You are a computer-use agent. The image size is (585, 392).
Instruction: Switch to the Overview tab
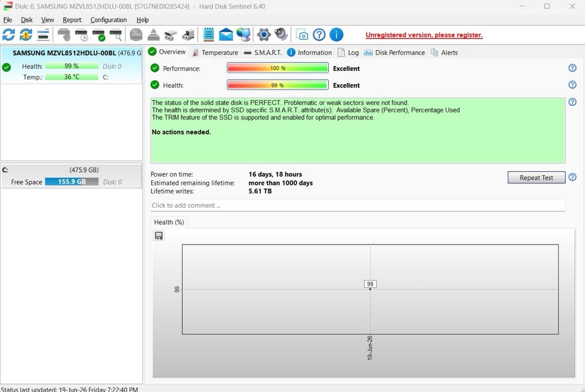(167, 52)
